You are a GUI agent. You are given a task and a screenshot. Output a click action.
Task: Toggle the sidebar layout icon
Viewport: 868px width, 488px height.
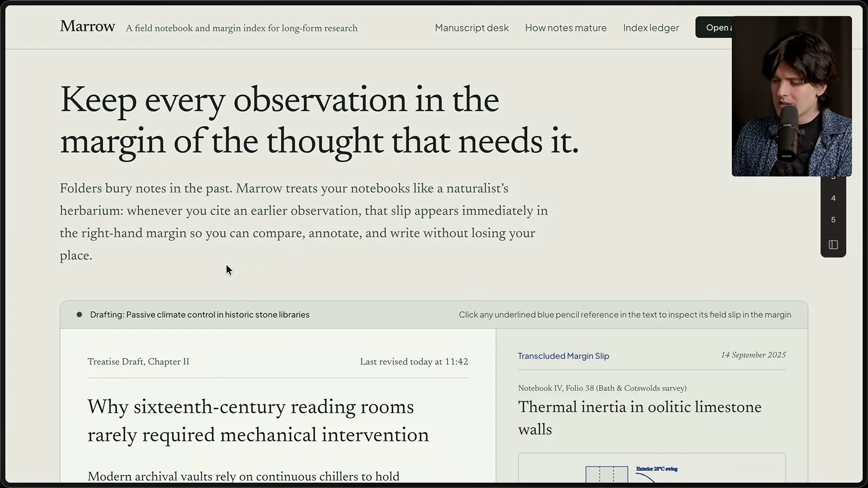833,245
